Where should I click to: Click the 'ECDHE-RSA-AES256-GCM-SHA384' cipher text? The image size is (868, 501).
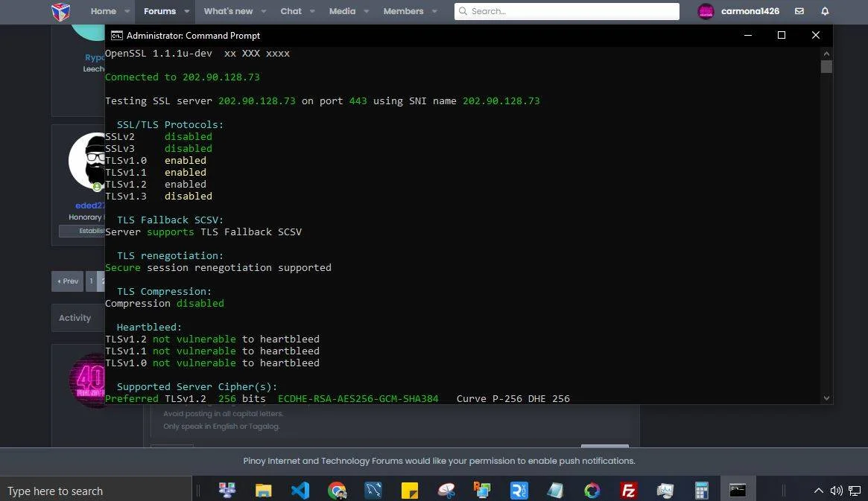point(358,398)
